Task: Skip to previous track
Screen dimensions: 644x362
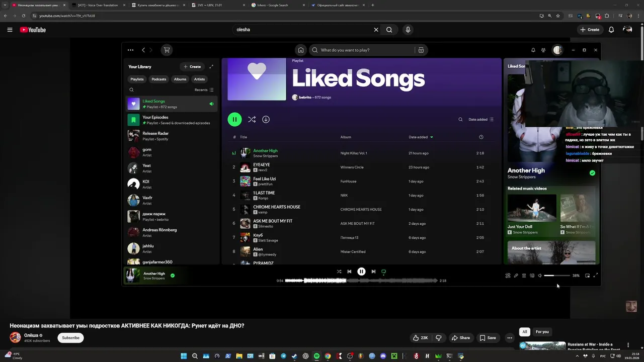Action: [349, 271]
